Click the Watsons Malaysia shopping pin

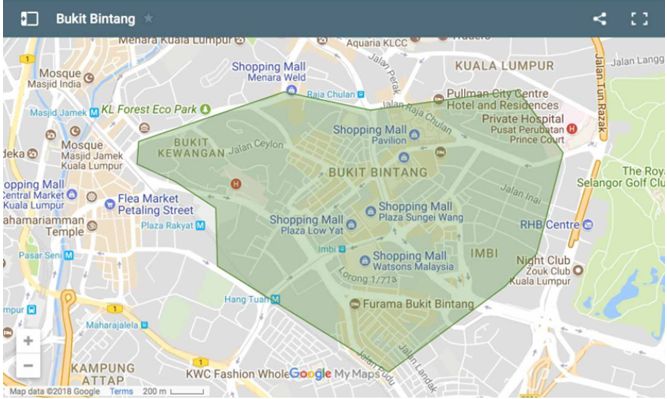(365, 260)
